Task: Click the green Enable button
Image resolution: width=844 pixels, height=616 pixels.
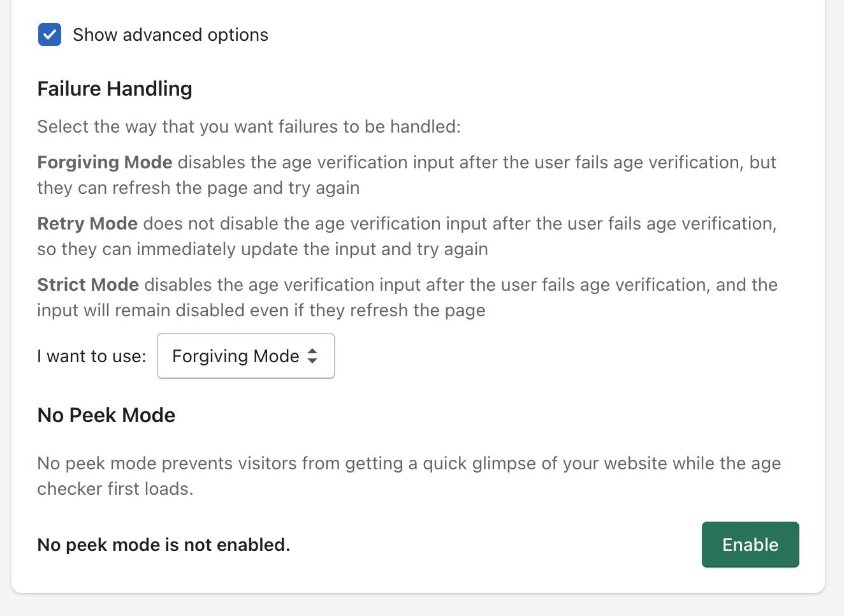Action: 750,545
